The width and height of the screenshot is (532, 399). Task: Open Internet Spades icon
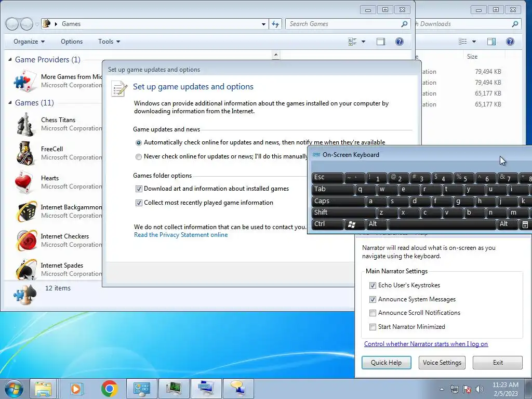tap(26, 270)
